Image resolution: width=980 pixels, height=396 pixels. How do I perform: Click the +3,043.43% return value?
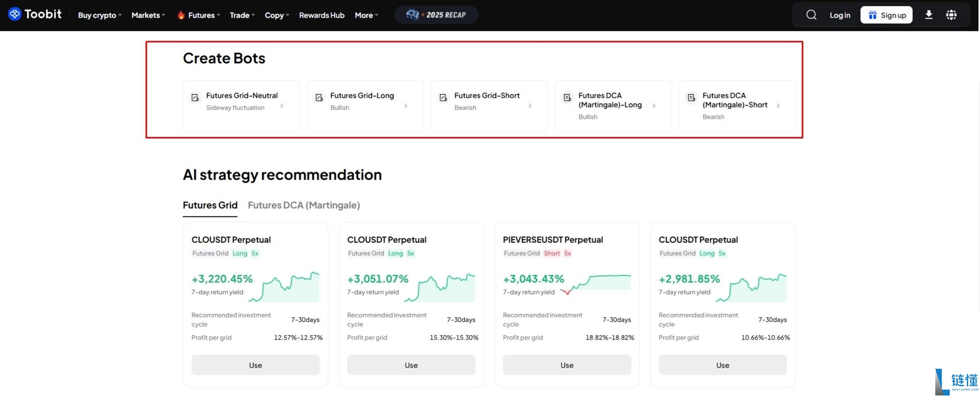pos(533,279)
